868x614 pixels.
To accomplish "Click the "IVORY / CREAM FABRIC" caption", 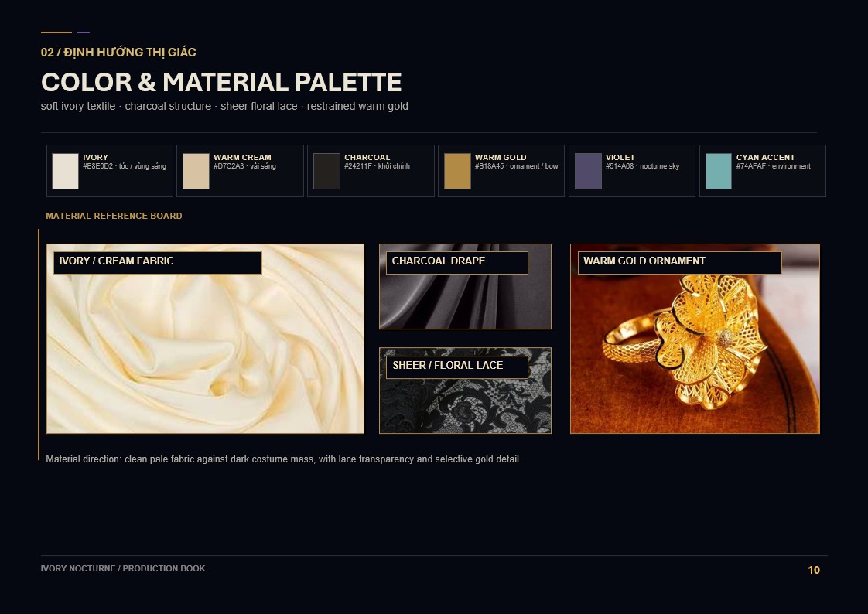I will 116,261.
